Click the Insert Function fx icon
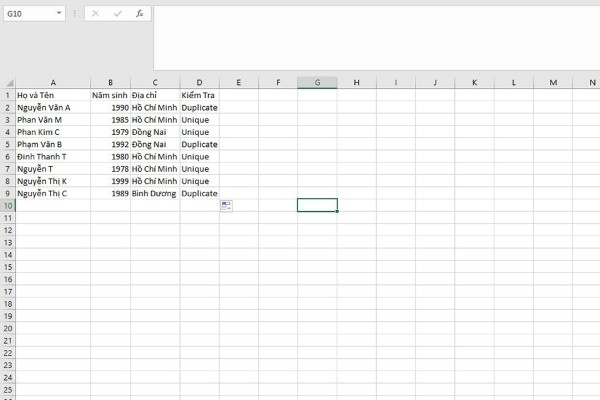600x400 pixels. click(139, 14)
